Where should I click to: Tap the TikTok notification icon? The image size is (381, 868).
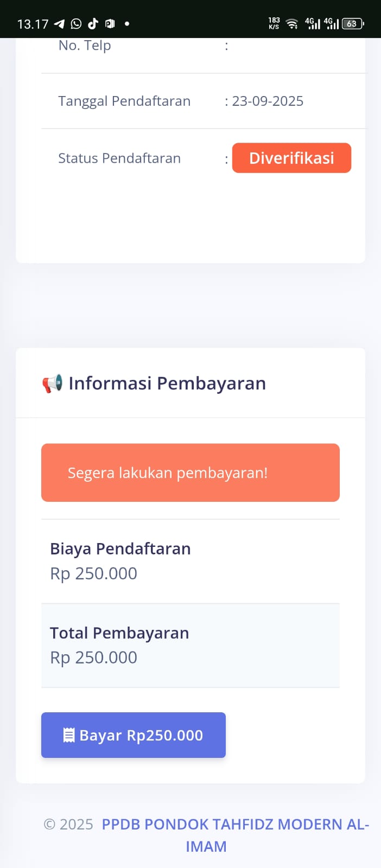(x=93, y=23)
